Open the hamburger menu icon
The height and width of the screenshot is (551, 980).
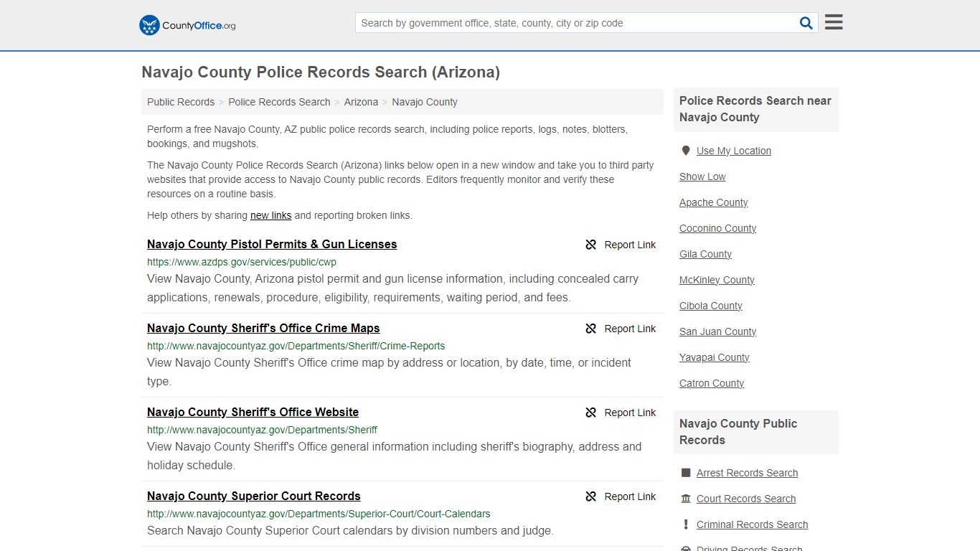coord(834,22)
